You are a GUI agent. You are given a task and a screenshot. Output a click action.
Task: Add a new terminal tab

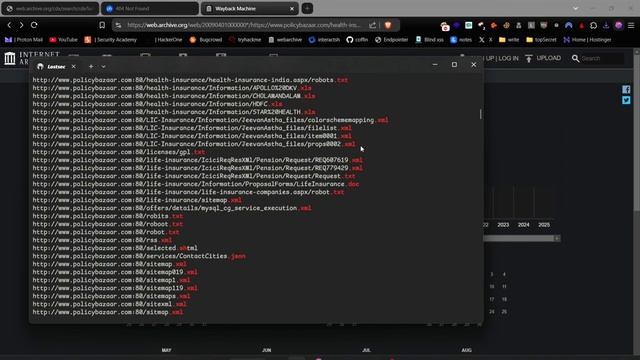point(91,67)
